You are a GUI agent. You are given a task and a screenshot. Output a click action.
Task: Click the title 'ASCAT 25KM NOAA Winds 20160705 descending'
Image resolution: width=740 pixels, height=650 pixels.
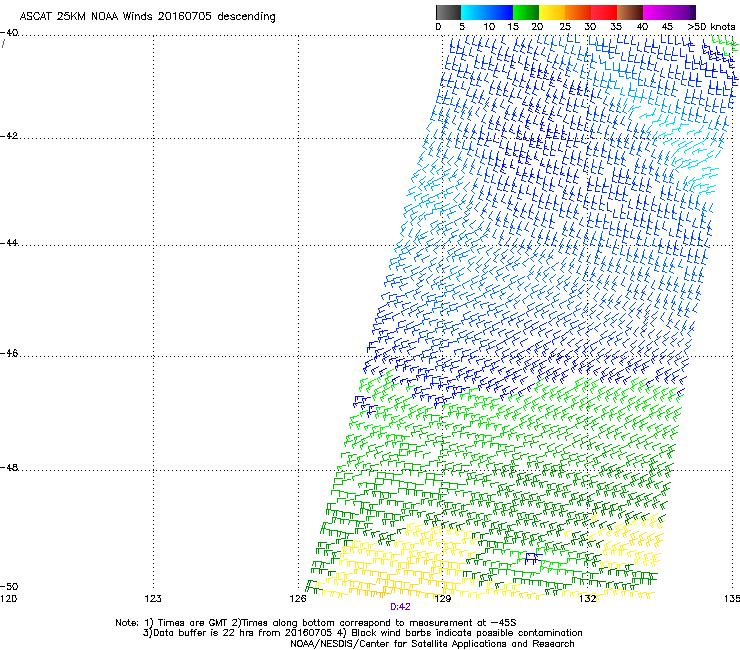pos(147,17)
